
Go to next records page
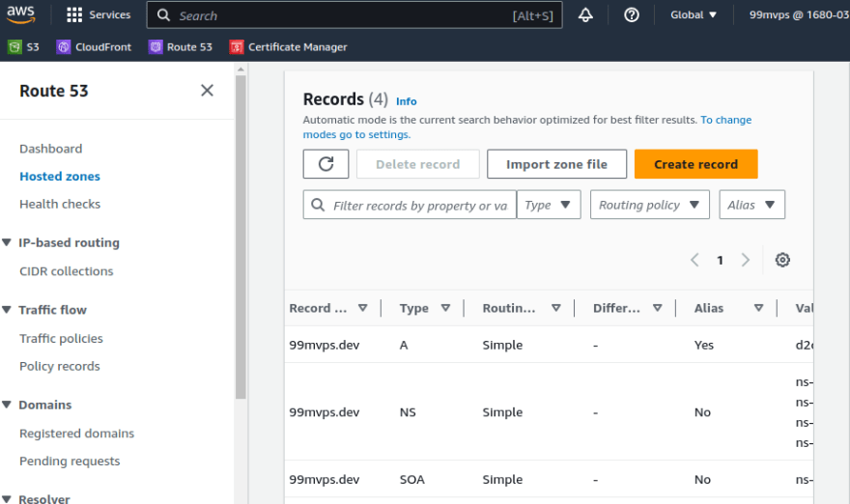[746, 260]
